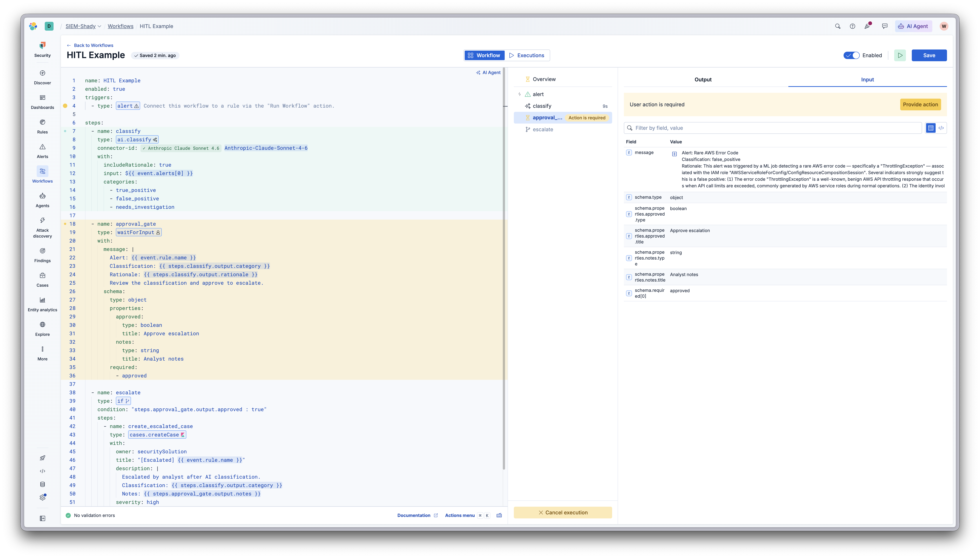Open the data management database icon
980x558 pixels.
coord(43,484)
